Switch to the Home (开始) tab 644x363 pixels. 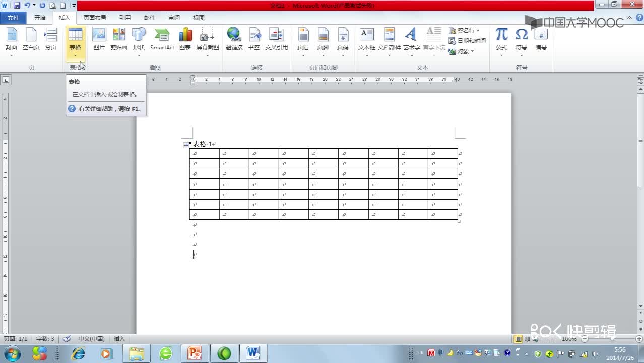[40, 18]
